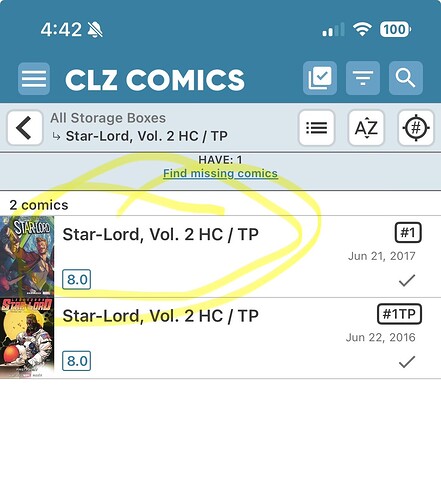Tap the multi-select checkbox icon
The width and height of the screenshot is (441, 500).
(320, 78)
